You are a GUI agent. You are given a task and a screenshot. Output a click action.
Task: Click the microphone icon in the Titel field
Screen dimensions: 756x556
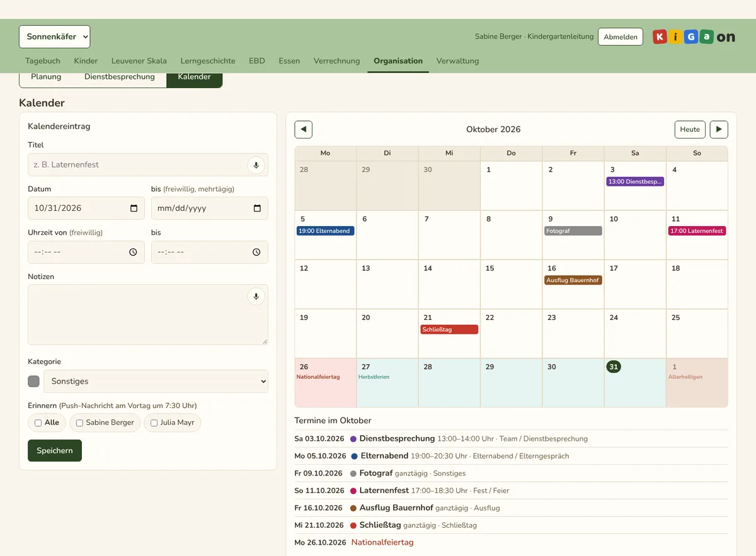click(256, 165)
